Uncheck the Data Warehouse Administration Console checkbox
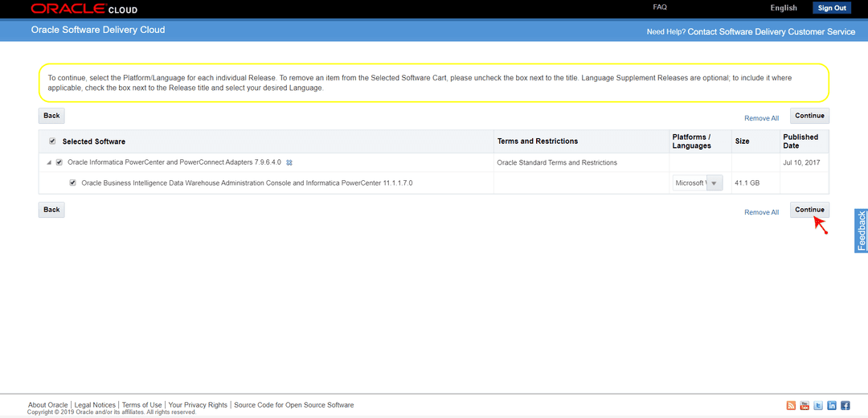This screenshot has width=868, height=418. 72,182
